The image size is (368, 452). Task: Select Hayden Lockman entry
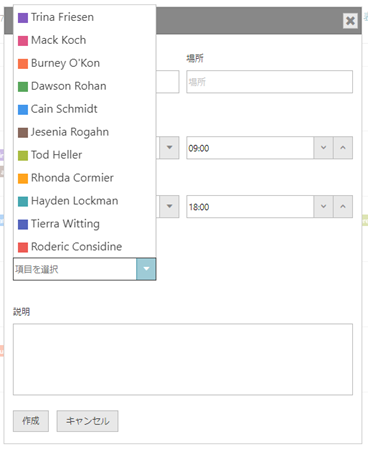point(85,201)
